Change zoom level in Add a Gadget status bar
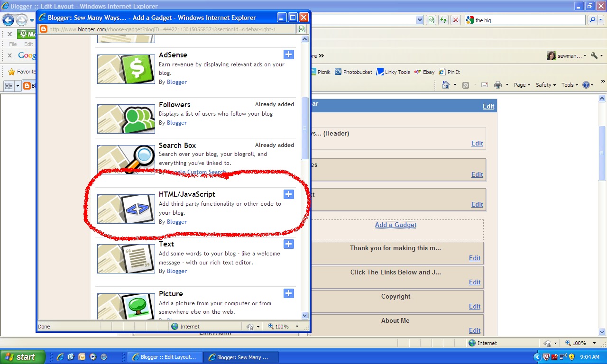607x364 pixels. pyautogui.click(x=284, y=327)
